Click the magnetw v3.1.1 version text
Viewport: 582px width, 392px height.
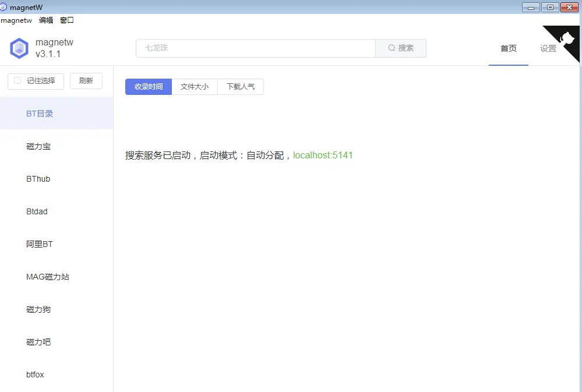pyautogui.click(x=54, y=48)
